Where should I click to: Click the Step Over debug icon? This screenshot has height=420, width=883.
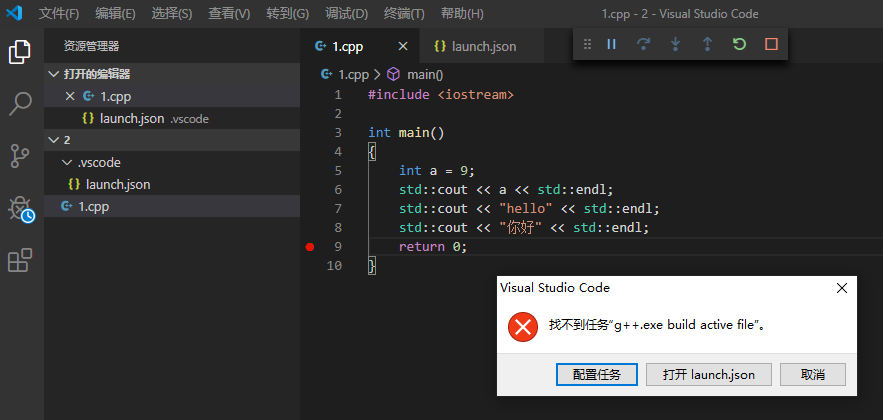pyautogui.click(x=643, y=44)
